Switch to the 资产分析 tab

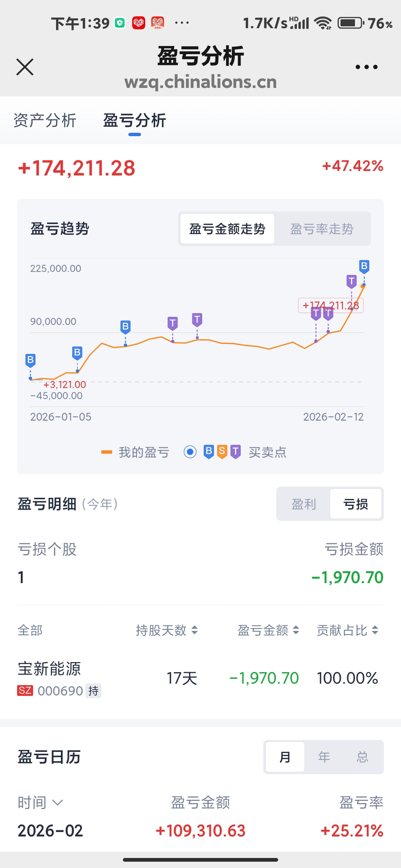(x=45, y=121)
